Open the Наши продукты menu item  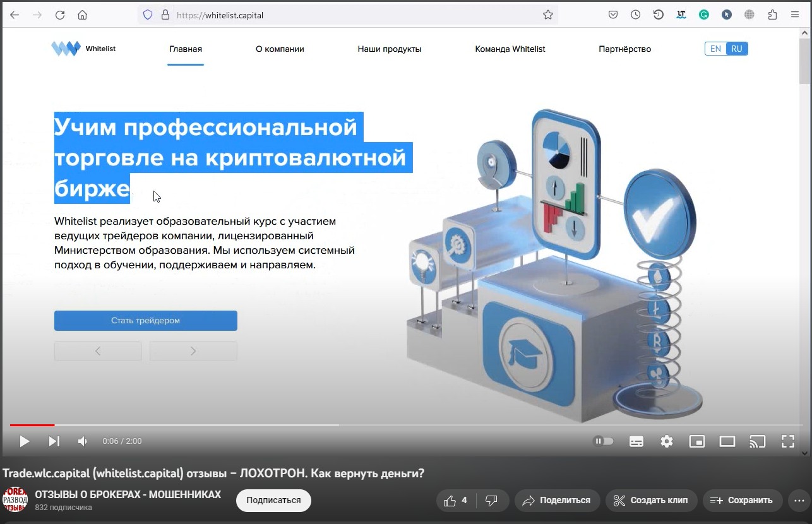390,49
